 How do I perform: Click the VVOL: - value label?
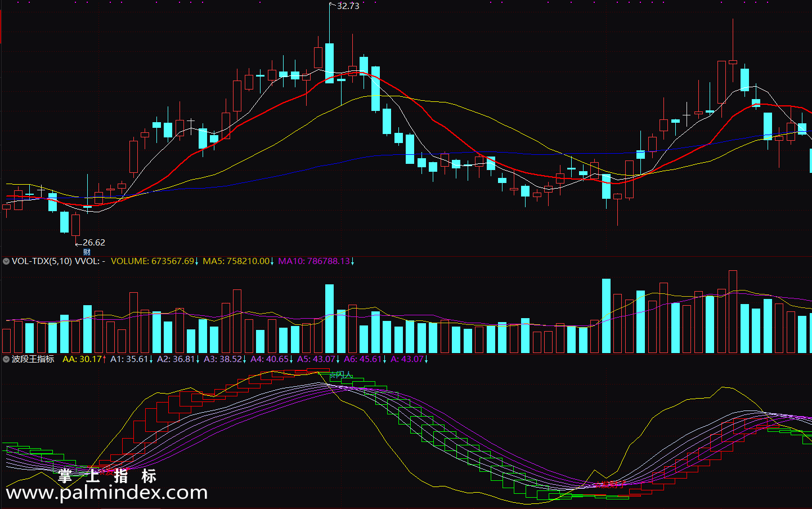90,261
